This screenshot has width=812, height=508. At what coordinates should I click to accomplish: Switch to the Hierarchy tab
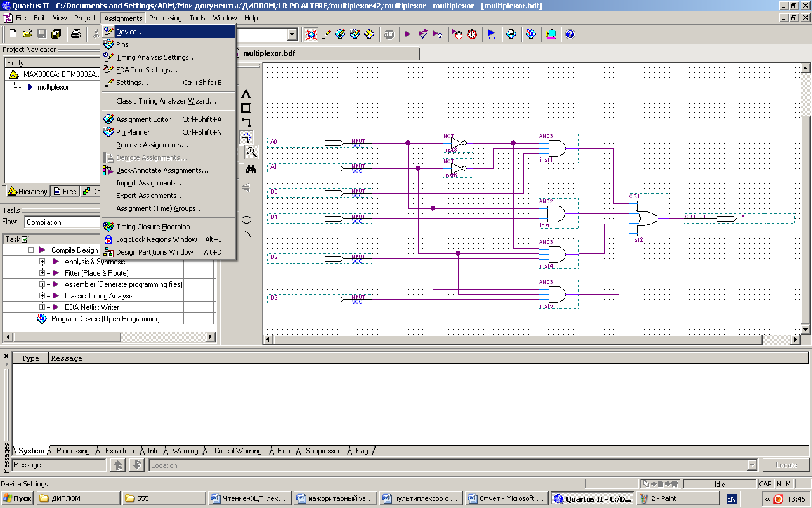point(27,191)
